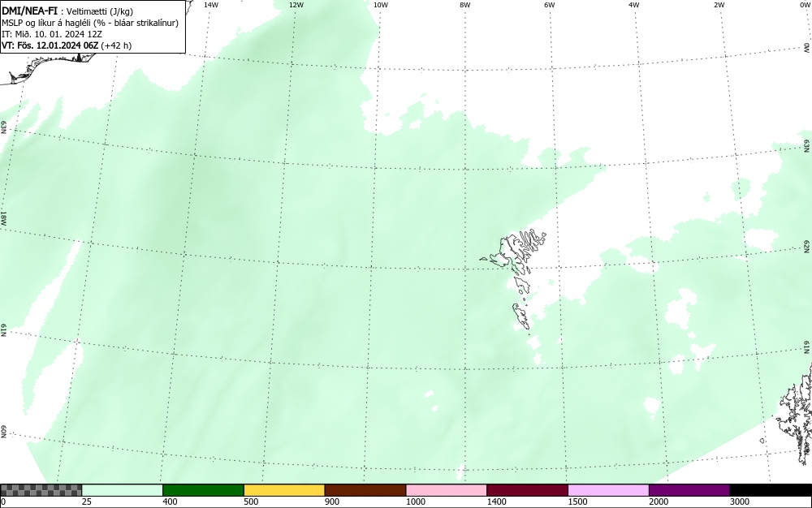Click the pink 1000–1400 legend swatch
This screenshot has height=508, width=812.
point(447,490)
